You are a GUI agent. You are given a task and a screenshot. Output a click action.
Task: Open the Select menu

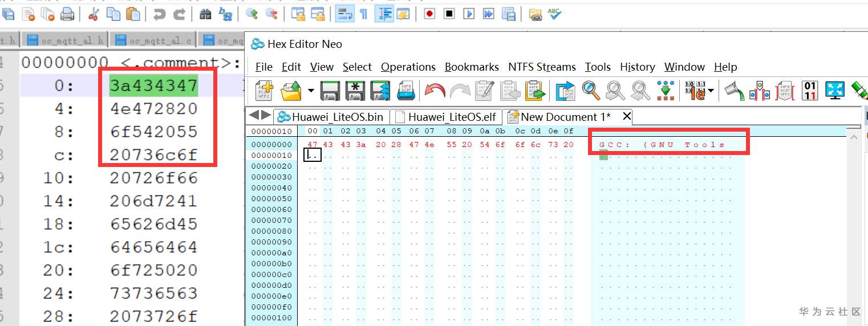coord(357,67)
